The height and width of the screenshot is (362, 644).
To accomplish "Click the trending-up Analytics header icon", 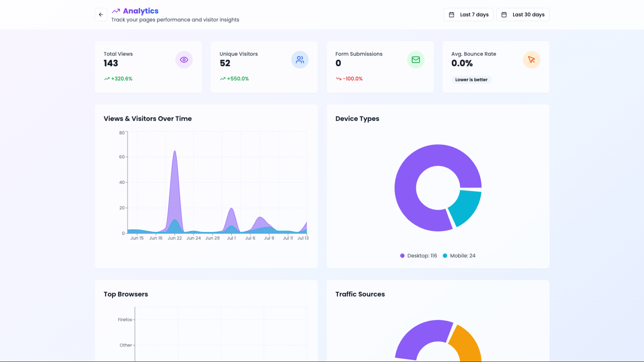I will point(116,11).
